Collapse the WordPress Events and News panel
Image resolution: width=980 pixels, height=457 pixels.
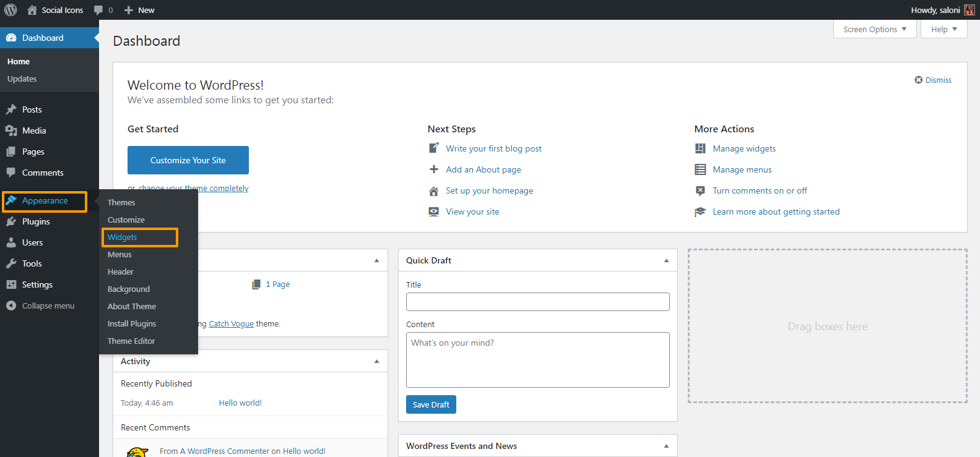tap(666, 446)
